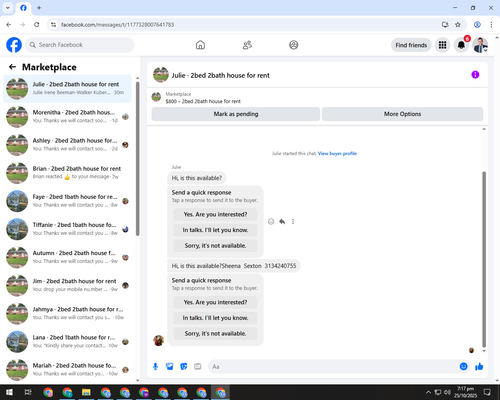The width and height of the screenshot is (500, 400).
Task: Bookmark this page with star icon
Action: click(458, 24)
